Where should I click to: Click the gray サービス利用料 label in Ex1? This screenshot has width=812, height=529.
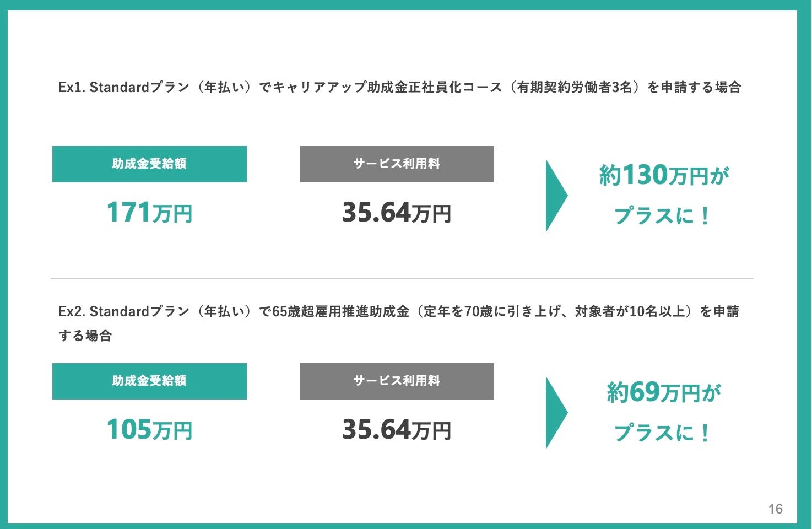tap(397, 164)
